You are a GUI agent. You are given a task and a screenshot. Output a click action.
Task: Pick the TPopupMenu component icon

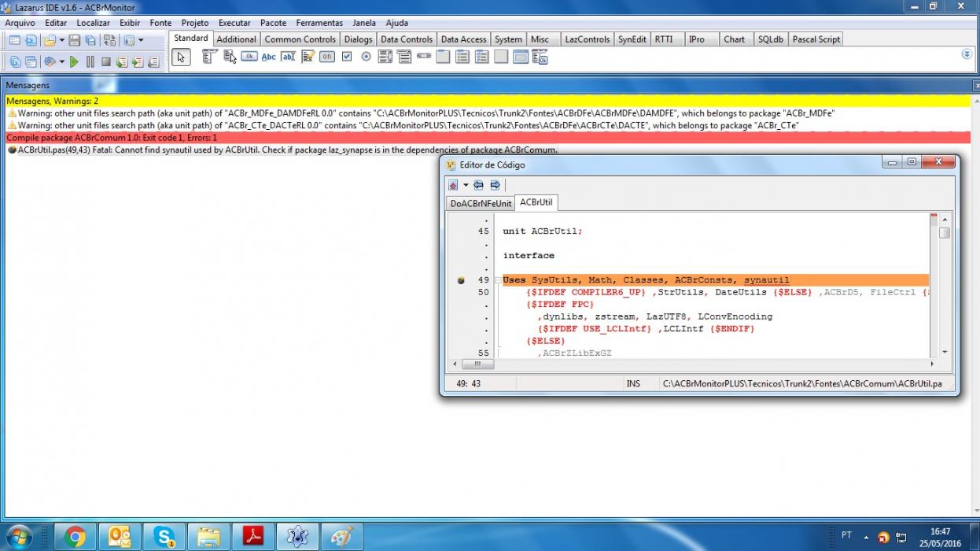pos(230,57)
